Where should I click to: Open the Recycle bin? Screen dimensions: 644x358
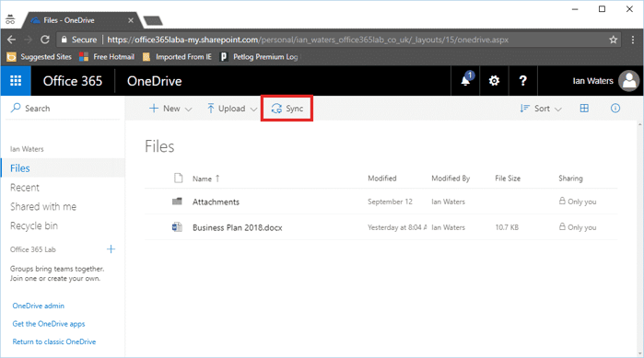34,226
